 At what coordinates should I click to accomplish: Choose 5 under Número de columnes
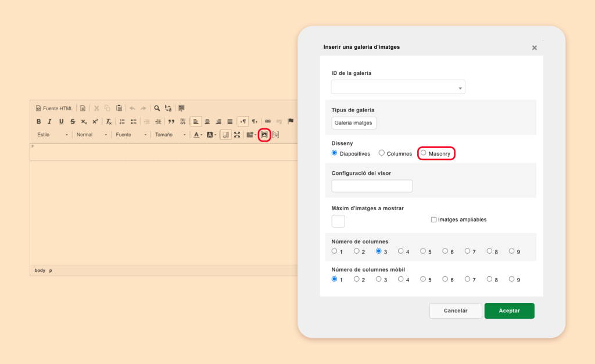pos(423,251)
